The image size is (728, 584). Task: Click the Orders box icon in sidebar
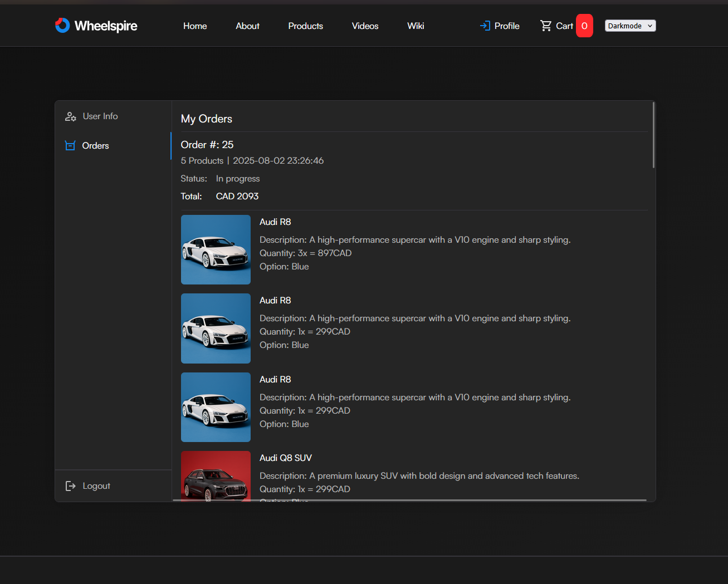[70, 145]
